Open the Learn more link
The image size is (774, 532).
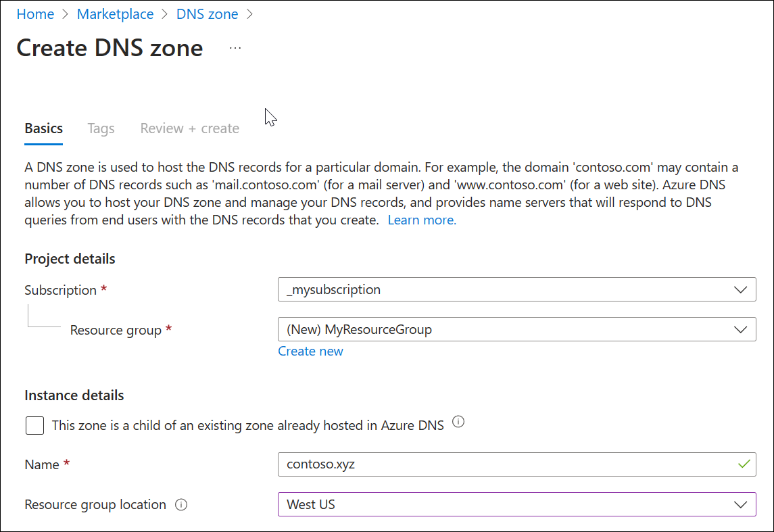click(x=422, y=220)
